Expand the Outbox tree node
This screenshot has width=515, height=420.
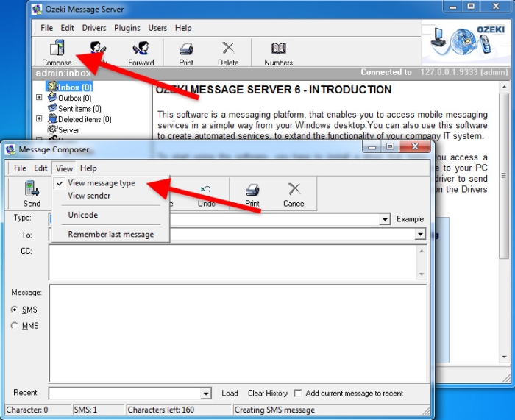39,98
